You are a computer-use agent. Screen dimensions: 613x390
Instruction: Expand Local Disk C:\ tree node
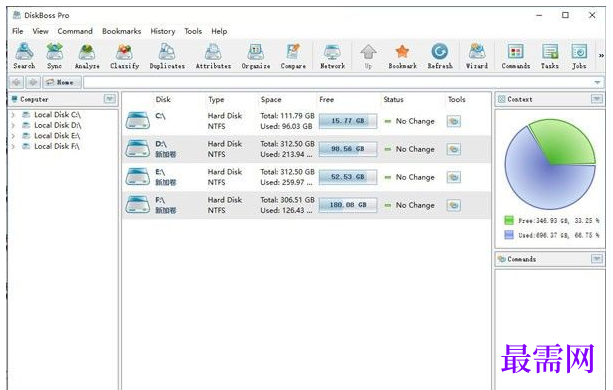point(13,115)
